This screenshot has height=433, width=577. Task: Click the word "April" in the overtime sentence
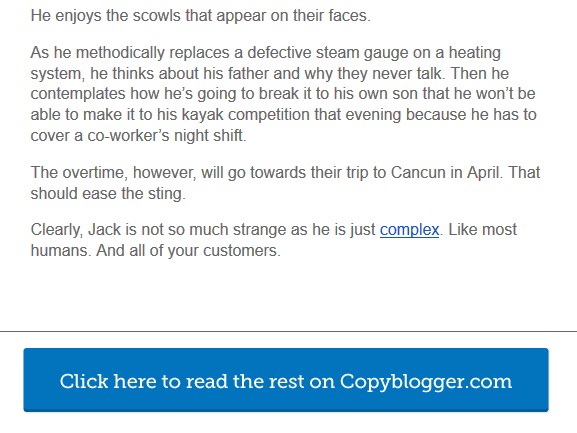(484, 173)
